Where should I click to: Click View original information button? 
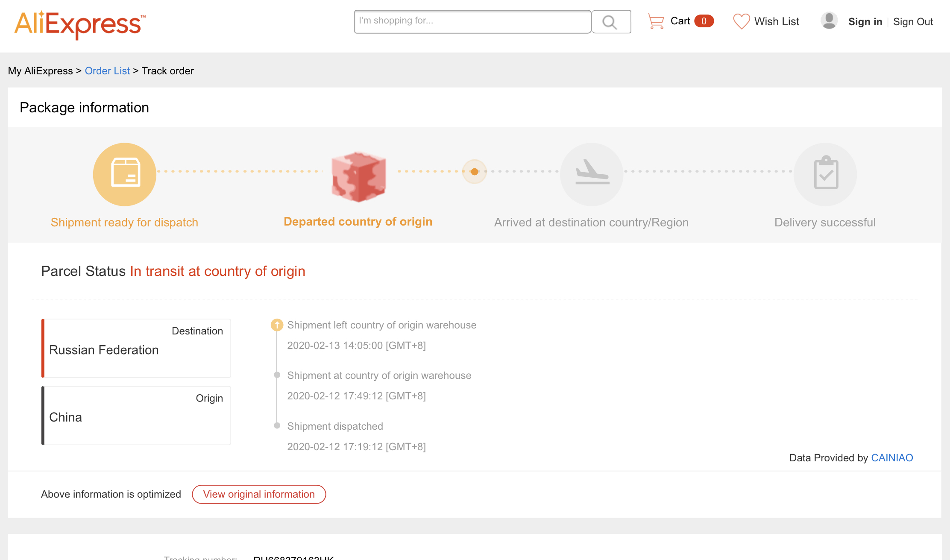point(259,494)
